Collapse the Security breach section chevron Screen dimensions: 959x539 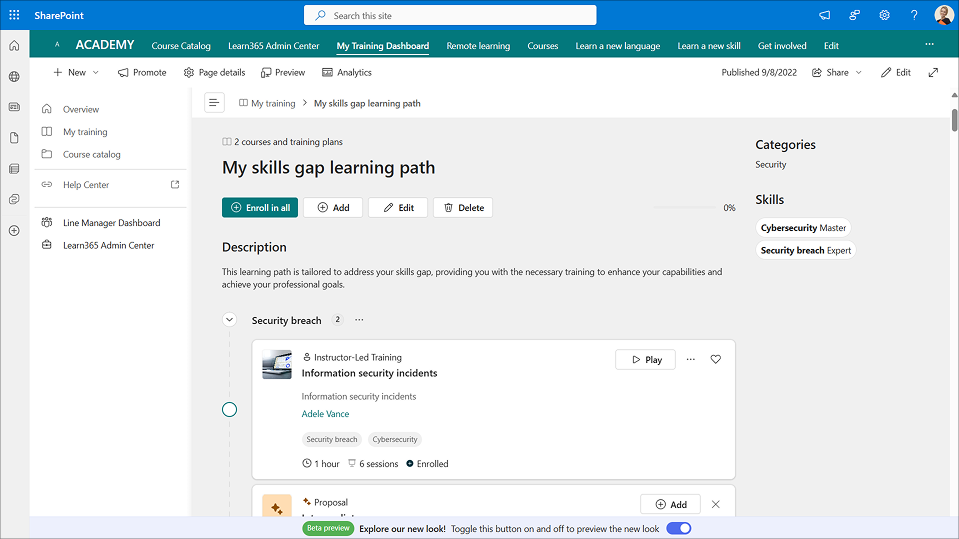pyautogui.click(x=229, y=320)
